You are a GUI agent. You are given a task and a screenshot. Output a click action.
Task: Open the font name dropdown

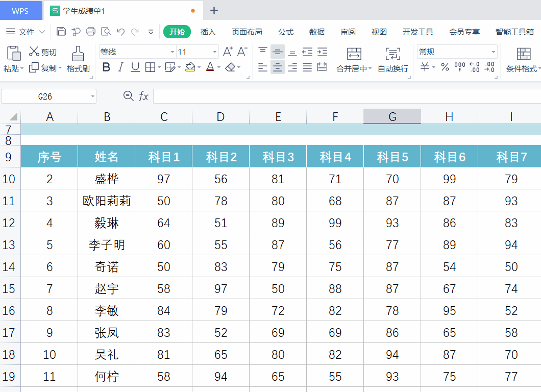coord(171,52)
